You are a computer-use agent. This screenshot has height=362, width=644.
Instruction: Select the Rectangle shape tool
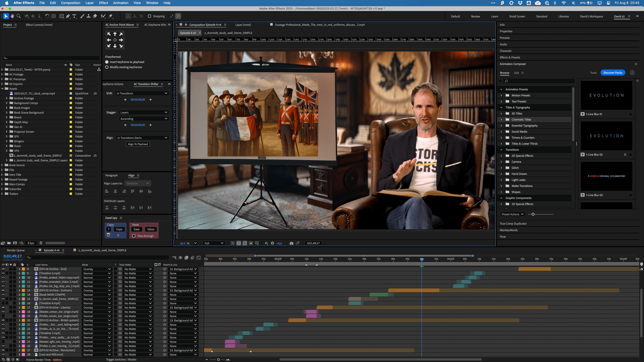tap(62, 16)
